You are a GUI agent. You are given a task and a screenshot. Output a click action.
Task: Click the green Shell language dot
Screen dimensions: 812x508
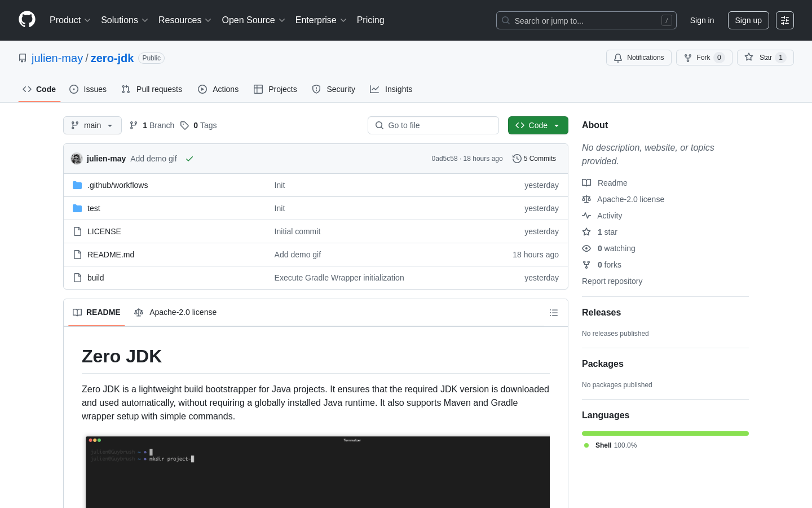586,445
